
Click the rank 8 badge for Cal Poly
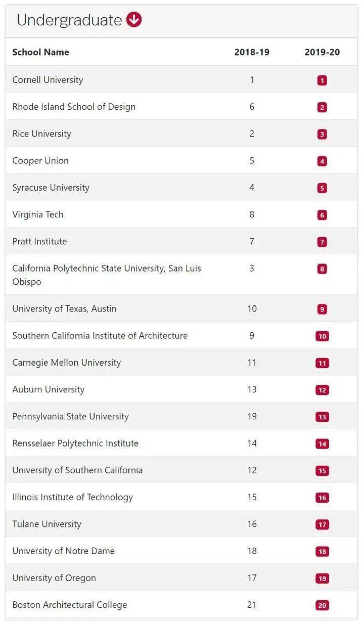pos(322,269)
